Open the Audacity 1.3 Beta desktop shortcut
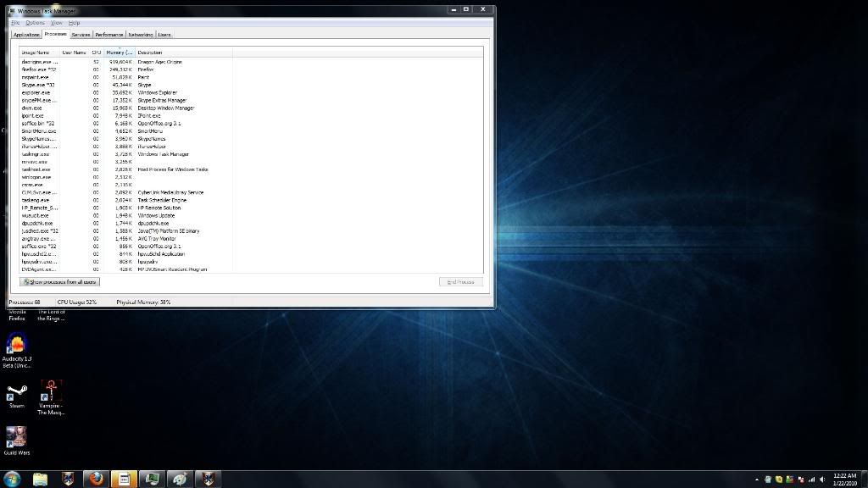Image resolution: width=868 pixels, height=488 pixels. coord(16,345)
